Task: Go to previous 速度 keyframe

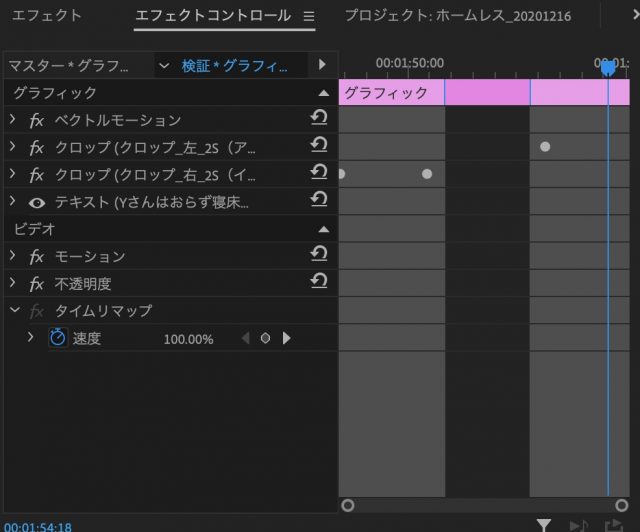Action: 245,338
